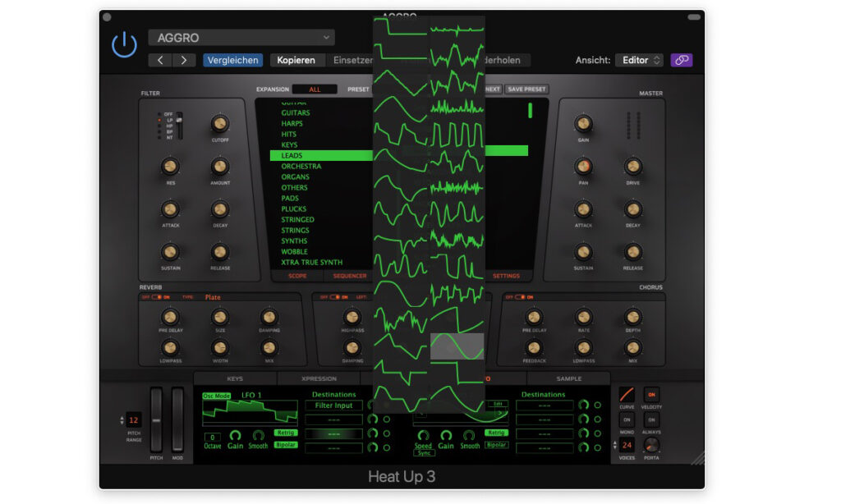The image size is (841, 504).
Task: Open the Filter Input destination dropdown
Action: pyautogui.click(x=333, y=405)
